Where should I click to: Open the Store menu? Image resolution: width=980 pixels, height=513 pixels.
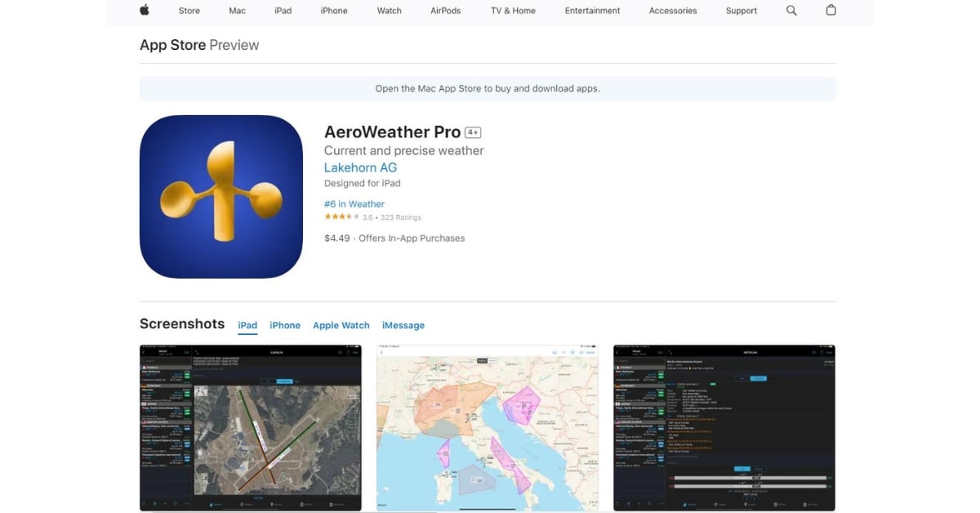[x=189, y=11]
